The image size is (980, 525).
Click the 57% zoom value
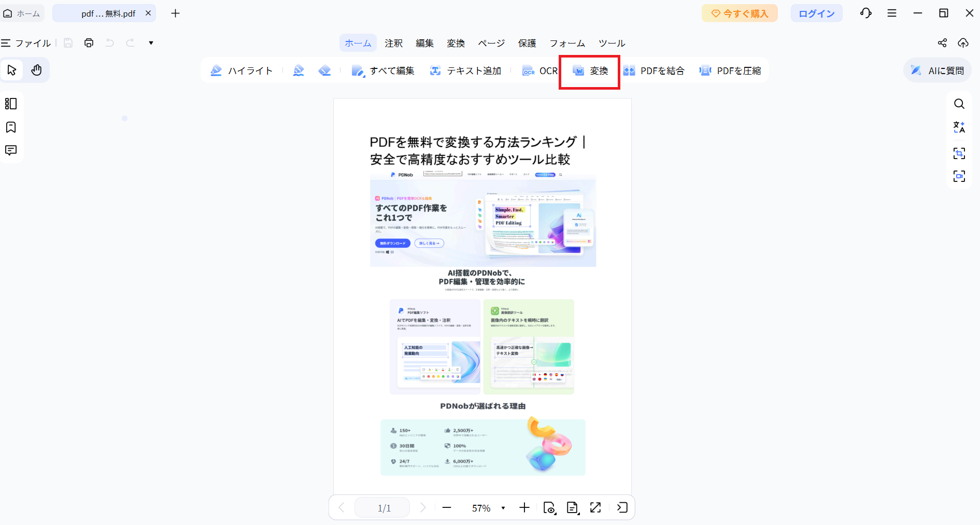[x=481, y=508]
